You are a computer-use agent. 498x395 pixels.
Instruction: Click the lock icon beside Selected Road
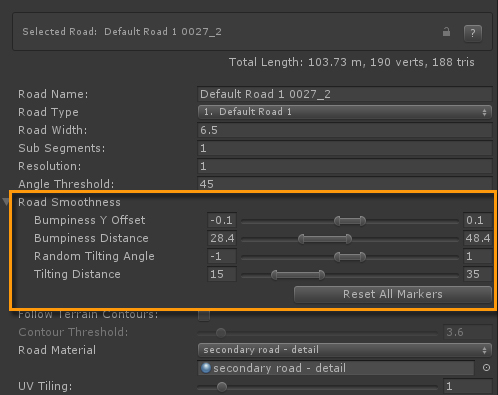pos(446,32)
